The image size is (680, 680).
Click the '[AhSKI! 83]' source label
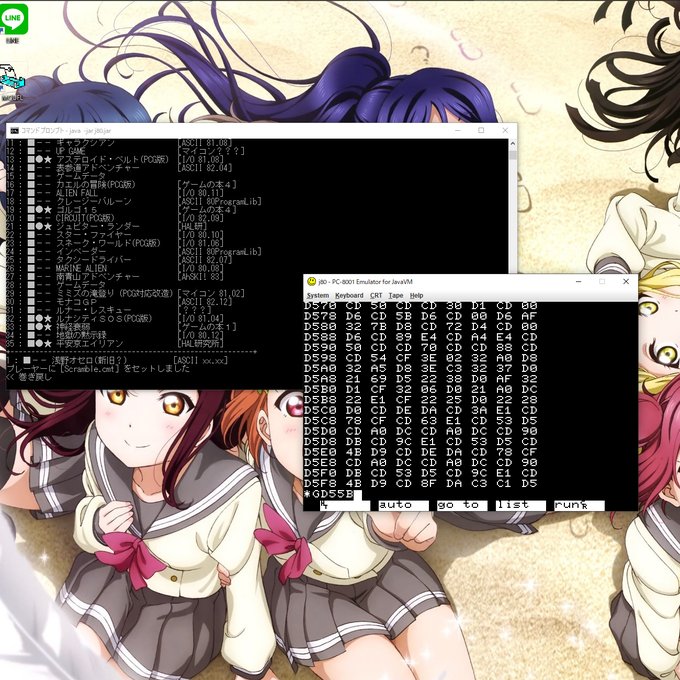click(x=200, y=277)
